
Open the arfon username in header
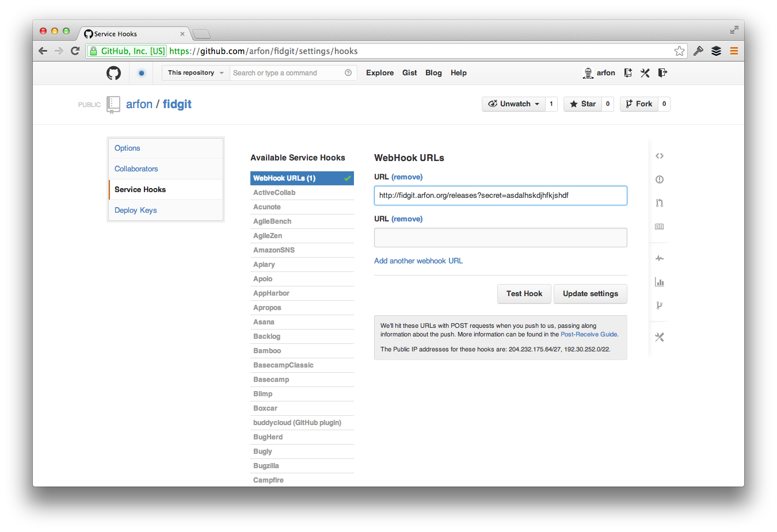click(606, 73)
